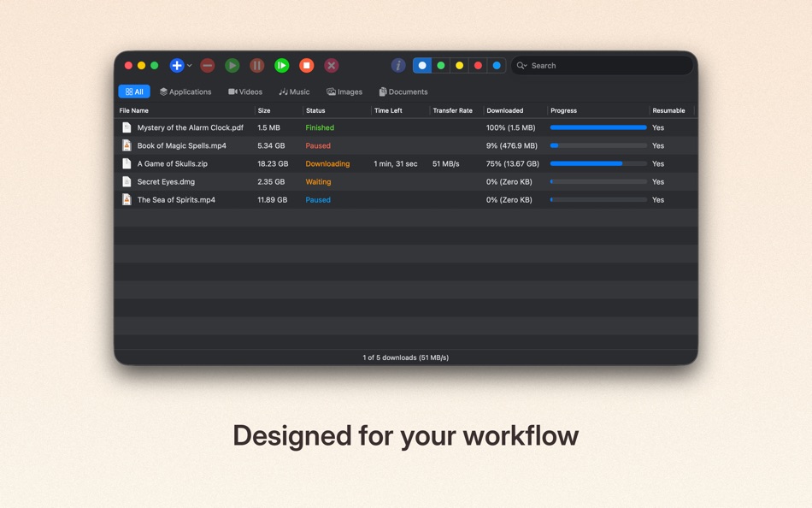
Task: Select row The Sea of Spirits.mp4
Action: click(x=406, y=199)
